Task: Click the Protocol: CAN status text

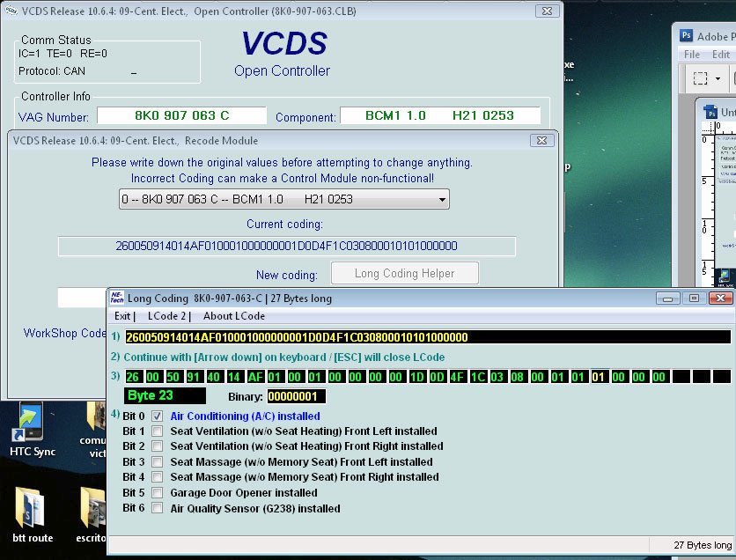Action: [x=52, y=71]
